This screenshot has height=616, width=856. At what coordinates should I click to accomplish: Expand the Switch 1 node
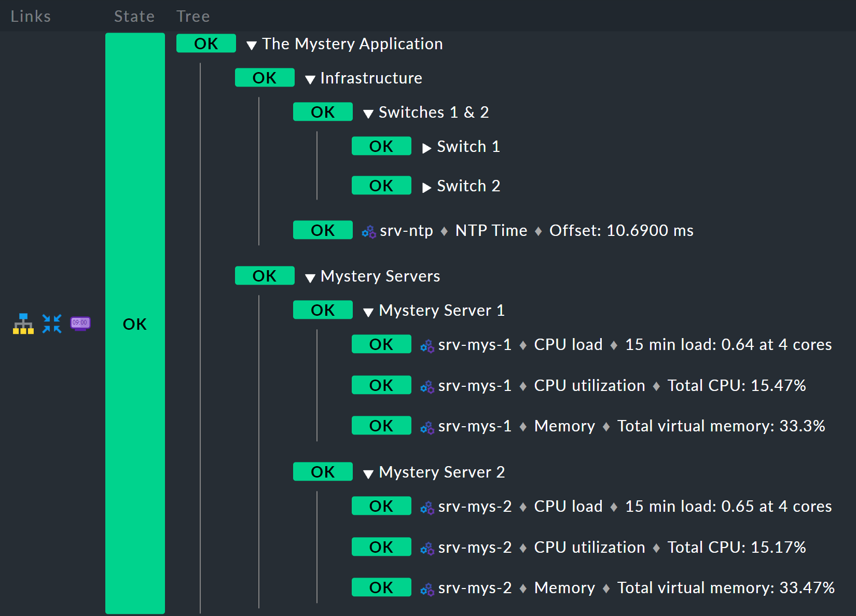click(x=426, y=148)
